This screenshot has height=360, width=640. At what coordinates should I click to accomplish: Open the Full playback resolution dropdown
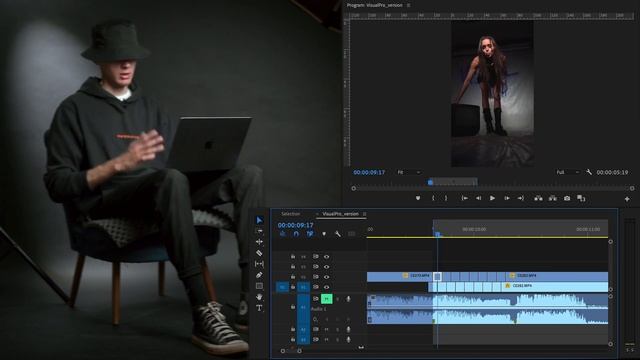(567, 172)
